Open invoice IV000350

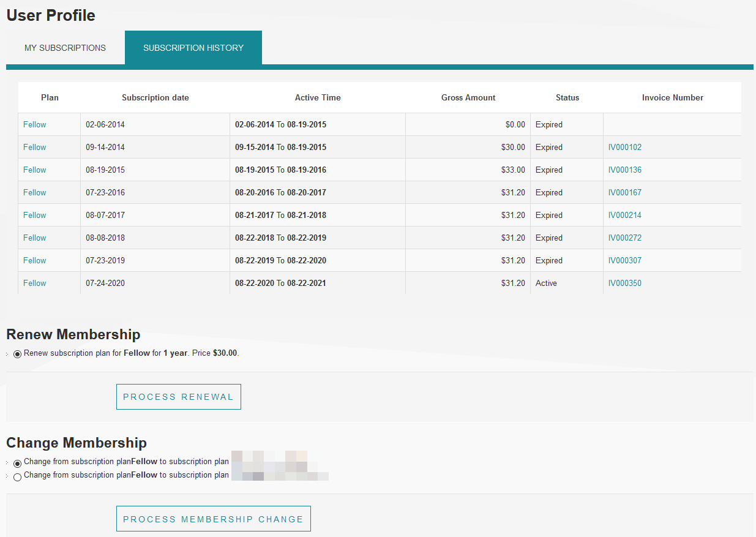tap(625, 283)
